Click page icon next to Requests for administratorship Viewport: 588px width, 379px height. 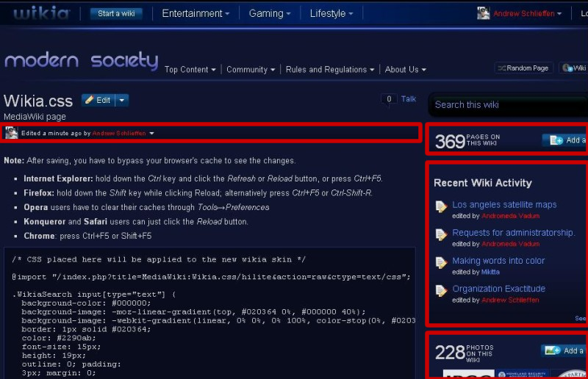pyautogui.click(x=441, y=235)
